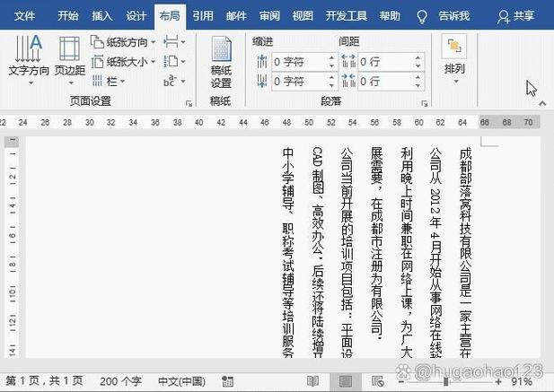Click the zoom out minus button
The width and height of the screenshot is (554, 392).
(400, 382)
